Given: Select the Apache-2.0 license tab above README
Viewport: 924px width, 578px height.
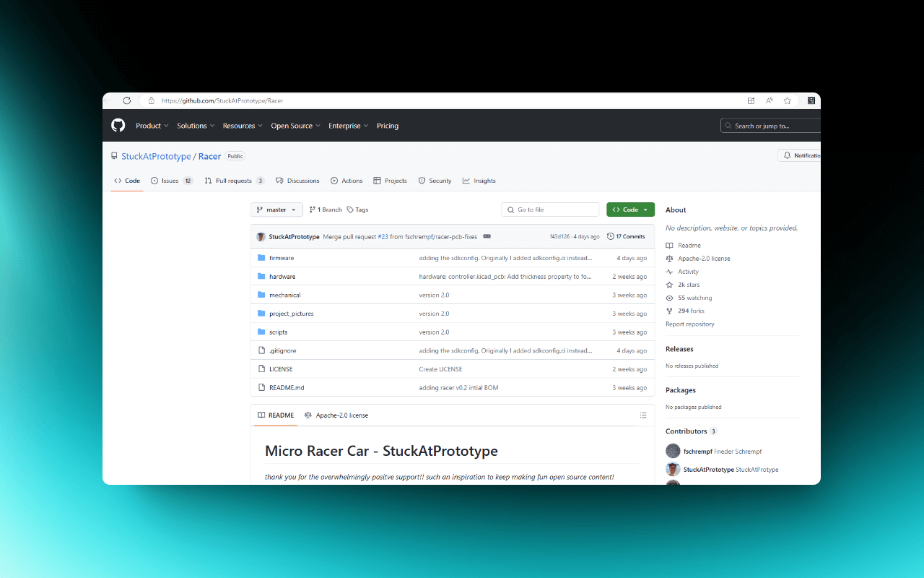Looking at the screenshot, I should pyautogui.click(x=336, y=415).
